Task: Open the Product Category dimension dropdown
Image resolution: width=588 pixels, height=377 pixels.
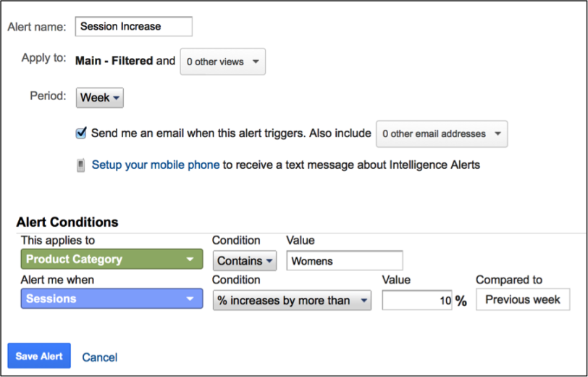Action: pos(112,259)
